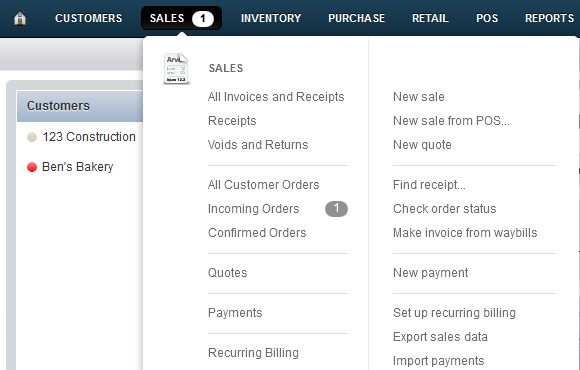Open Recurring Billing
This screenshot has height=370, width=580.
253,353
